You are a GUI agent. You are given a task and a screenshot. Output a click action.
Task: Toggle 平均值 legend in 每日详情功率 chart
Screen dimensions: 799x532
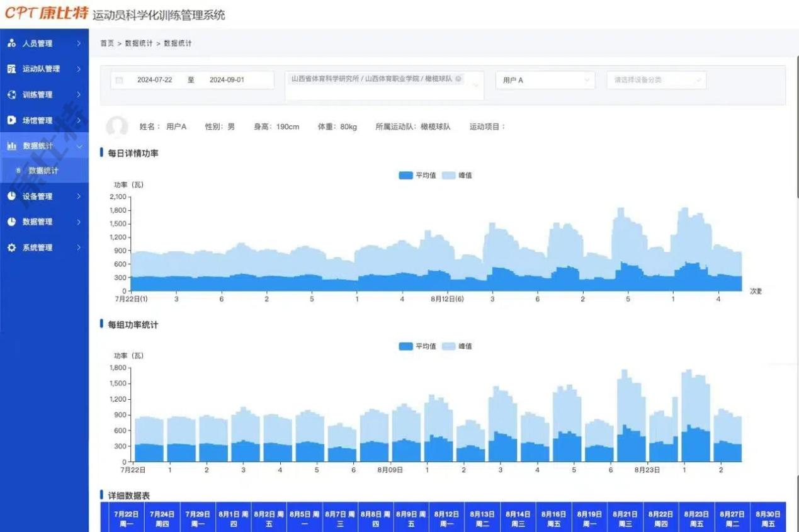(x=417, y=176)
